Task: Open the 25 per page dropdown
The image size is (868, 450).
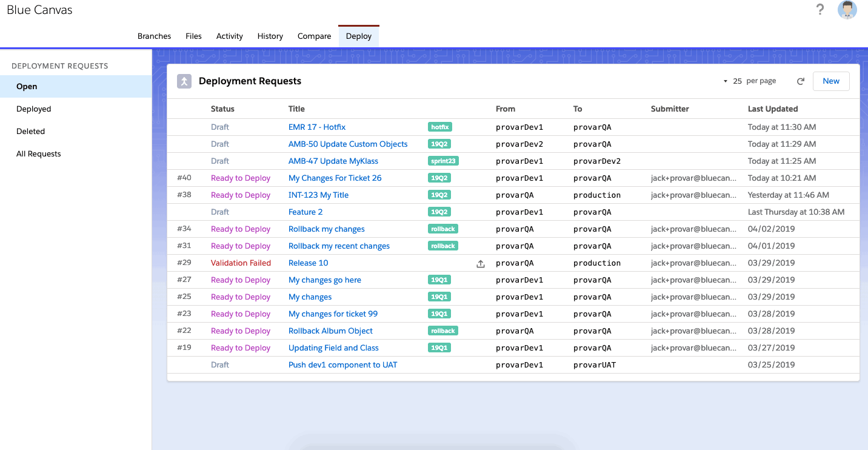Action: click(x=749, y=81)
